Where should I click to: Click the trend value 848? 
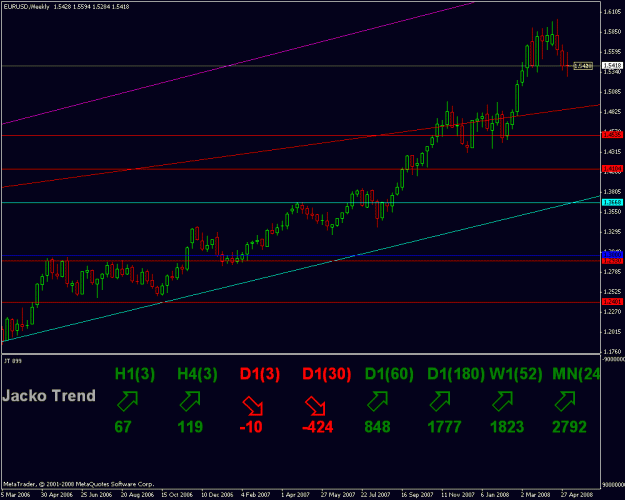coord(377,427)
